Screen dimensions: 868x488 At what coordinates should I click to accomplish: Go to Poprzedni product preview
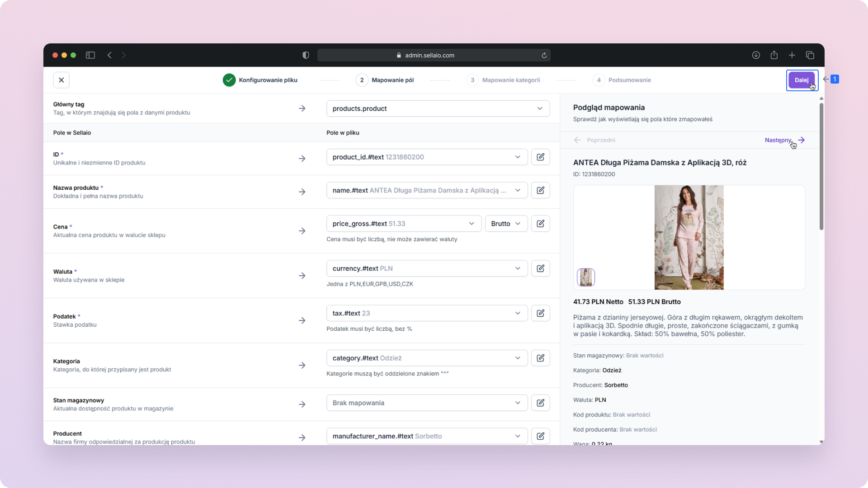pos(601,140)
